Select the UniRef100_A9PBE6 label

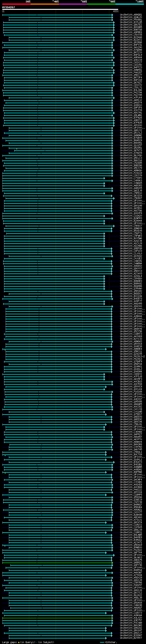(131, 32)
